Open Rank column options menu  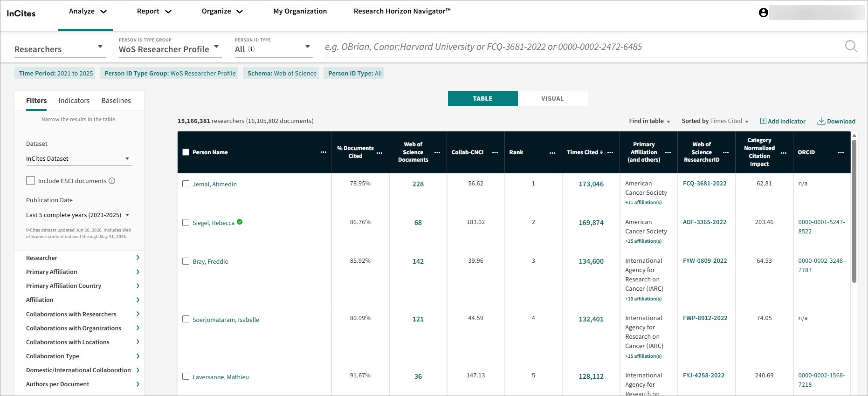click(552, 152)
